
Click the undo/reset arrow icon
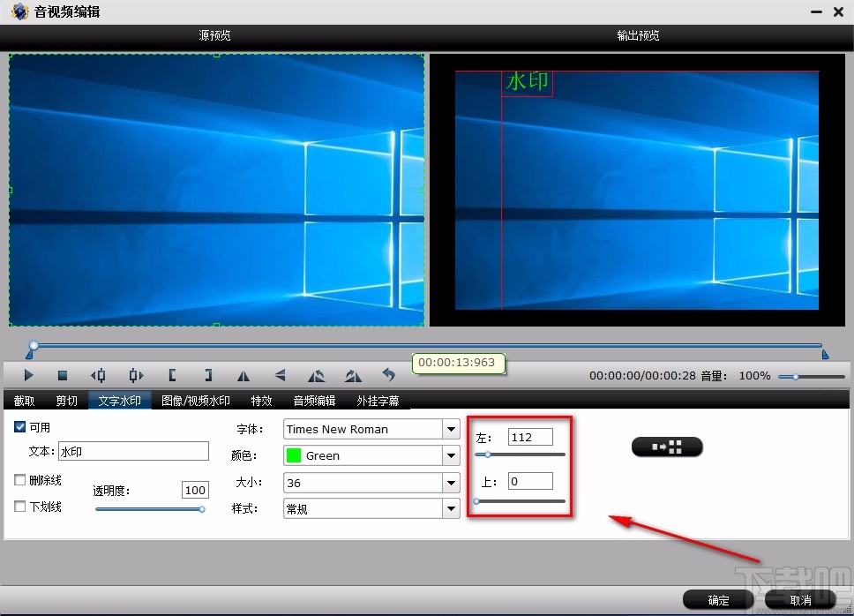click(x=389, y=375)
